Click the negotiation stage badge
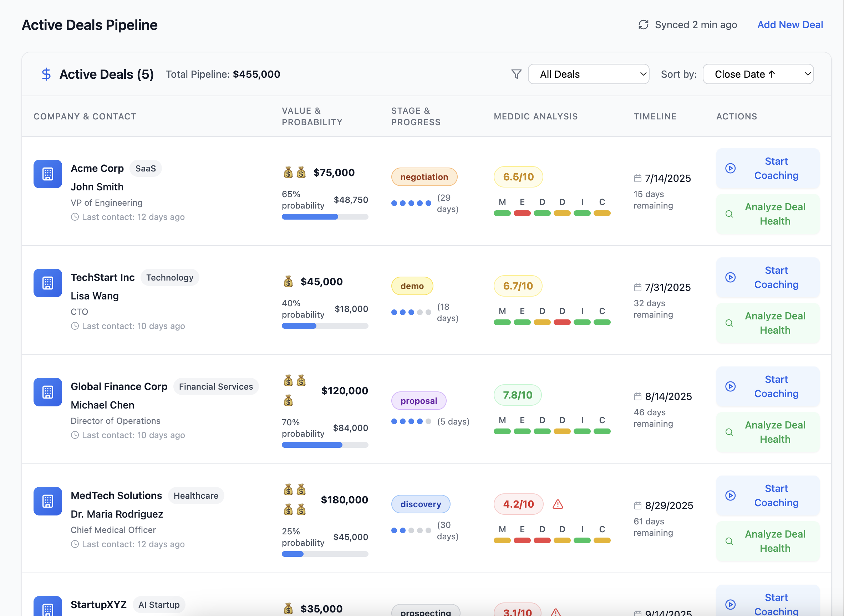The width and height of the screenshot is (844, 616). (x=424, y=177)
